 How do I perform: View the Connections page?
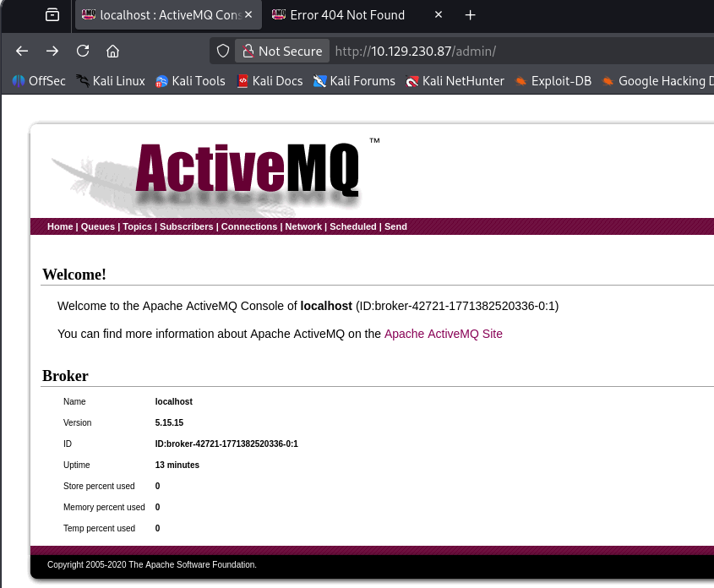click(249, 226)
